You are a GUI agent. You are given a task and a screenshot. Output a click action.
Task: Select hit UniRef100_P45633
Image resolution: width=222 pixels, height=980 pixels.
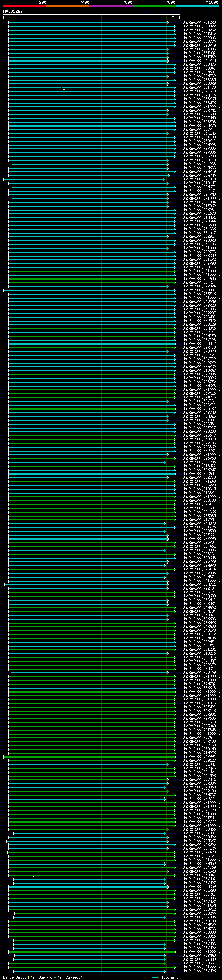coord(199,168)
